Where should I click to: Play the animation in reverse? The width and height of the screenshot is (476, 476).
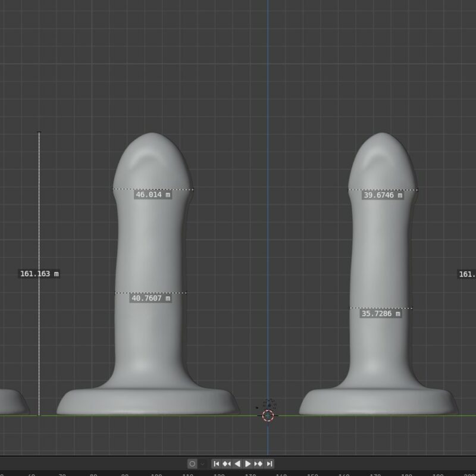point(237,464)
